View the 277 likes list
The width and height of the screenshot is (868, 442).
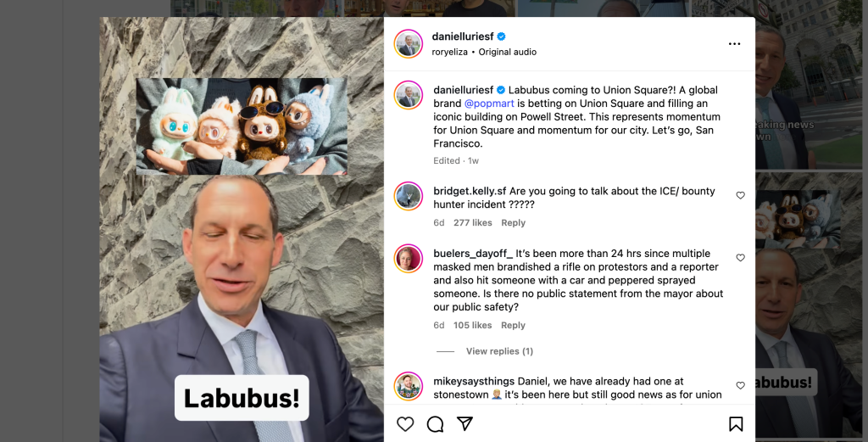[473, 222]
